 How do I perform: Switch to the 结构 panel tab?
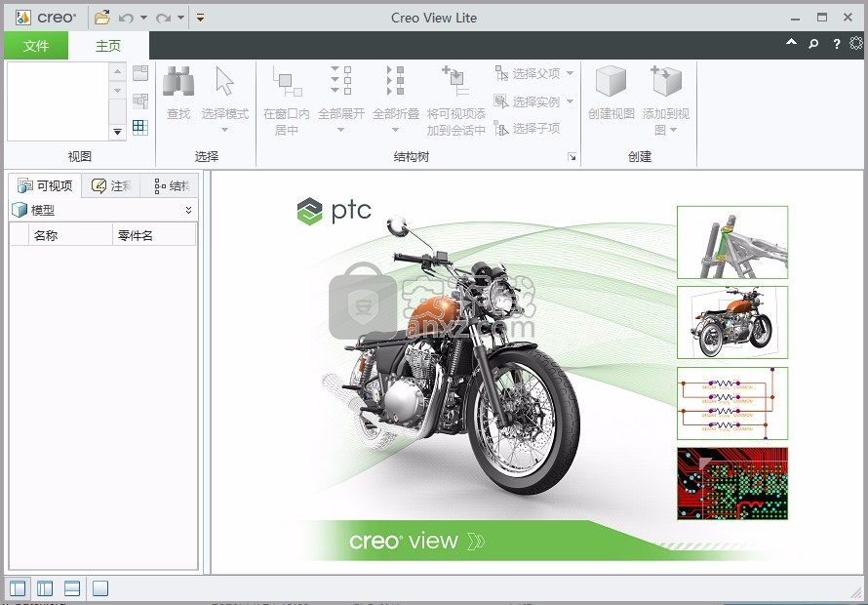coord(170,186)
